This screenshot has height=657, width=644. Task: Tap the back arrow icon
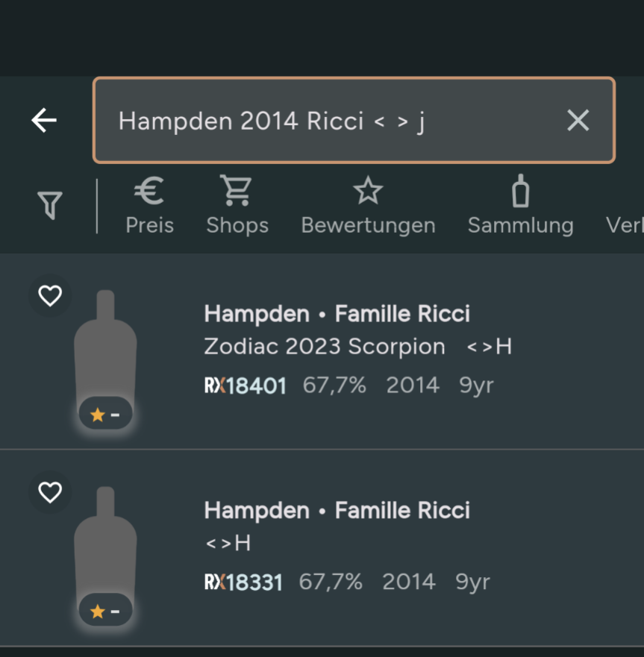coord(44,120)
